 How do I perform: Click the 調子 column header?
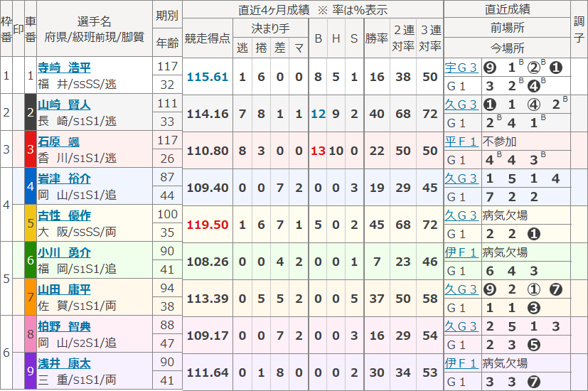579,29
